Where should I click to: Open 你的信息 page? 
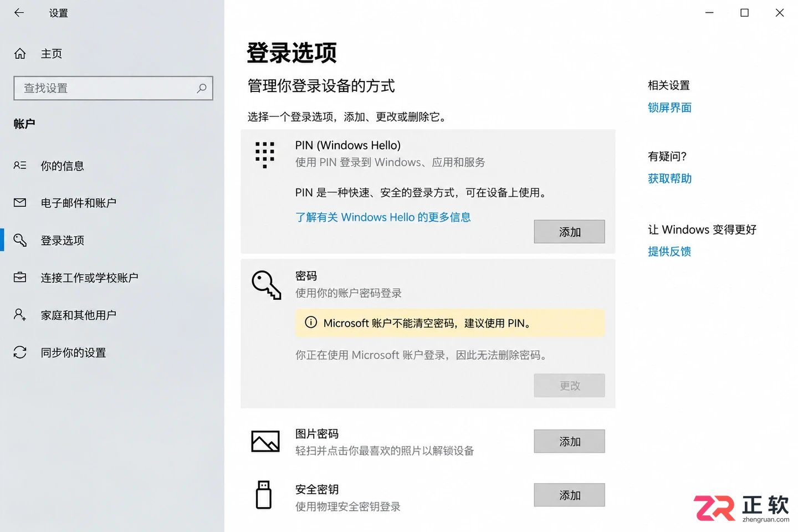pyautogui.click(x=112, y=166)
